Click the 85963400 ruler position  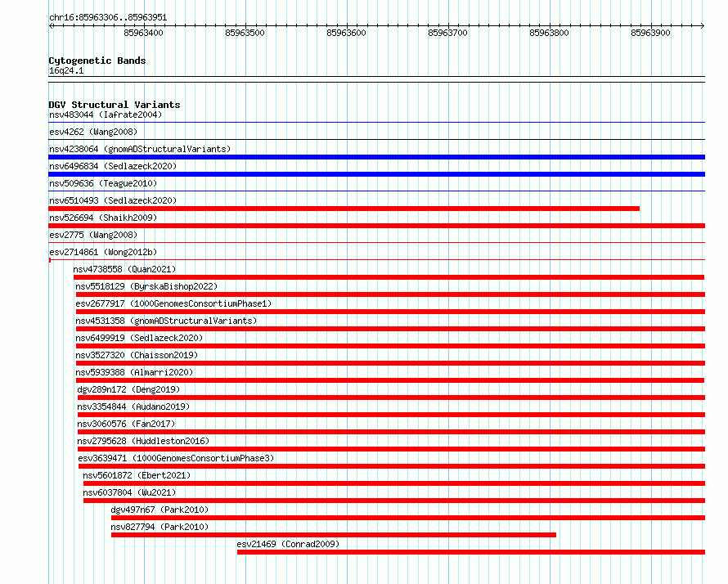point(143,33)
